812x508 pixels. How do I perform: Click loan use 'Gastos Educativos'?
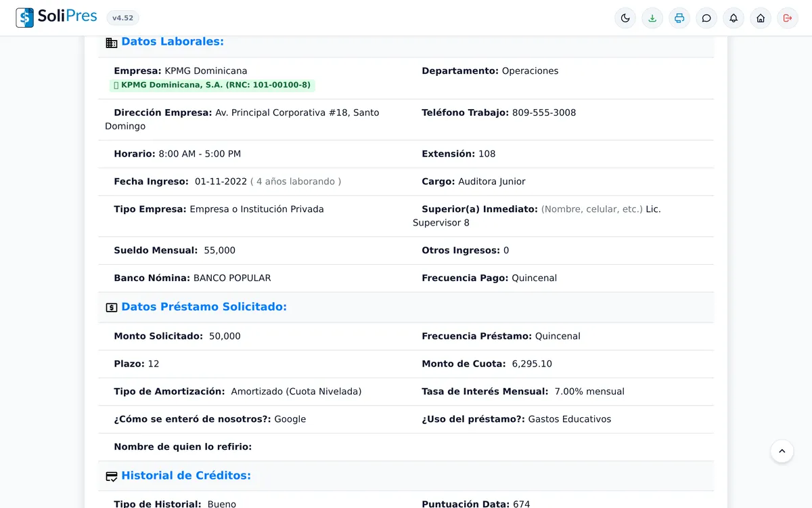coord(570,419)
